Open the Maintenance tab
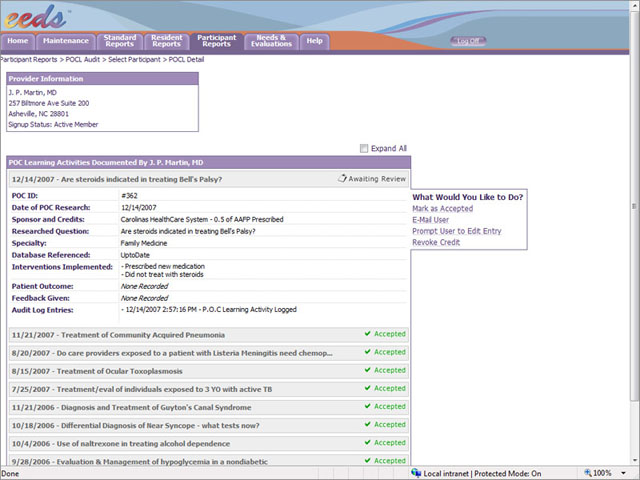Image resolution: width=640 pixels, height=480 pixels. click(66, 41)
